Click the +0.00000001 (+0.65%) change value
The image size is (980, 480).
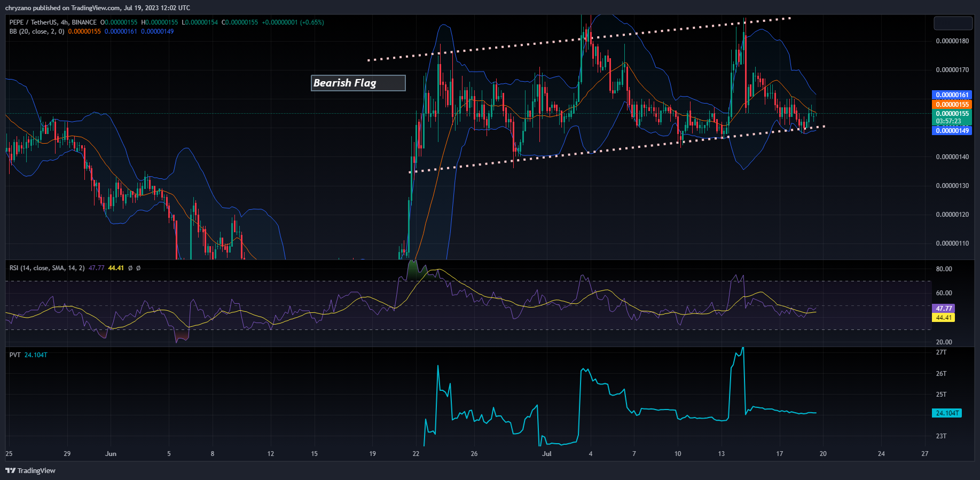pyautogui.click(x=293, y=22)
